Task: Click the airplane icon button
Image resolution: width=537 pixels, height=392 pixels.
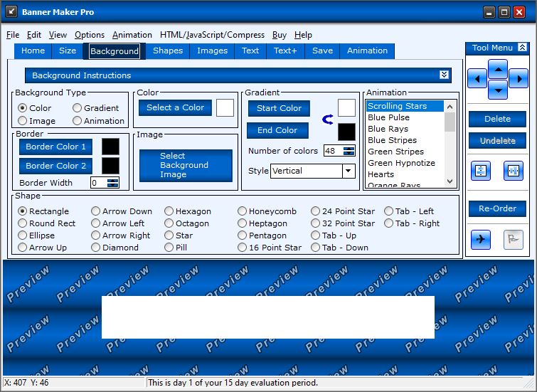Action: pyautogui.click(x=481, y=240)
